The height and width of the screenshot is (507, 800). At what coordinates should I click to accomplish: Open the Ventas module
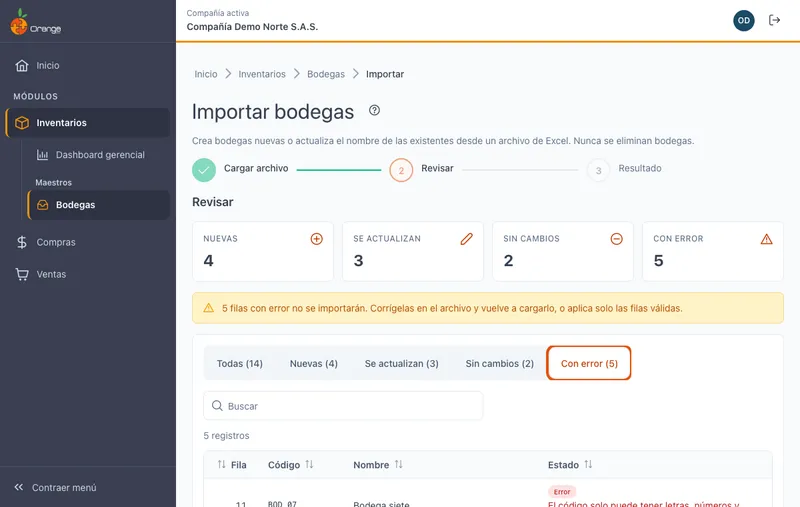88,274
